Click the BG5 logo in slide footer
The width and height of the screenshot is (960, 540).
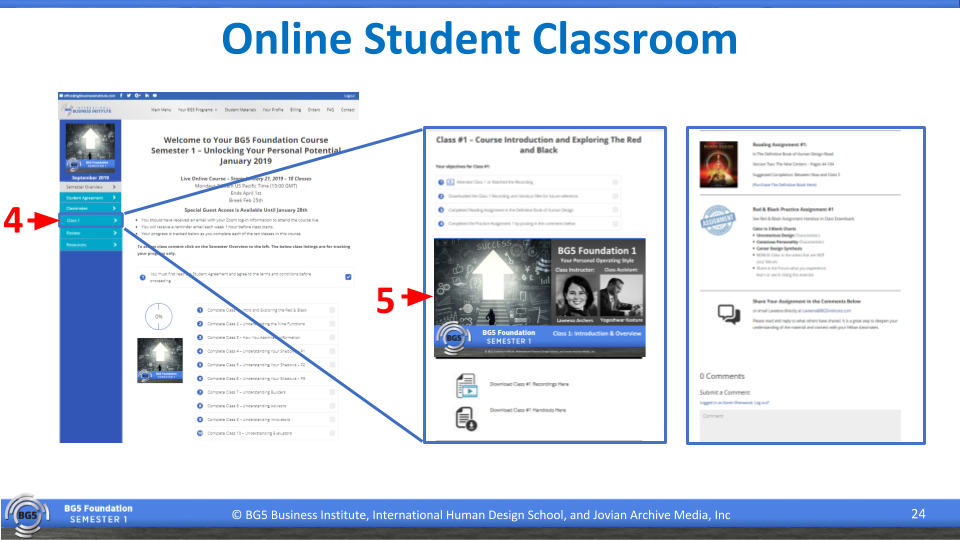26,516
